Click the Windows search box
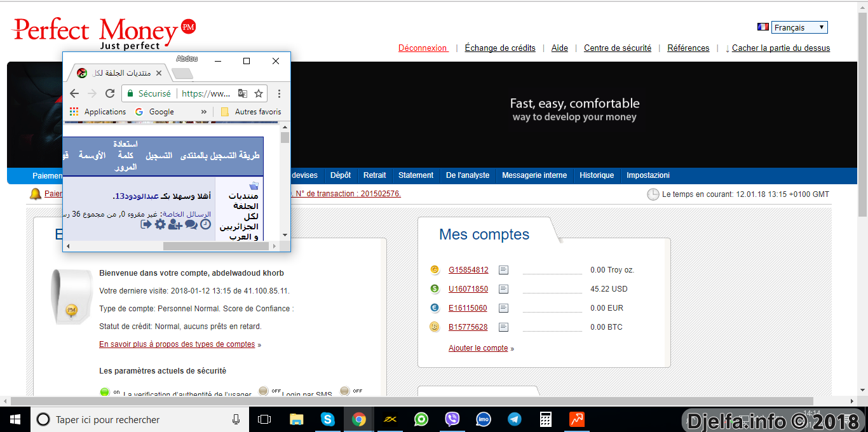Viewport: 868px width, 432px height. click(140, 419)
